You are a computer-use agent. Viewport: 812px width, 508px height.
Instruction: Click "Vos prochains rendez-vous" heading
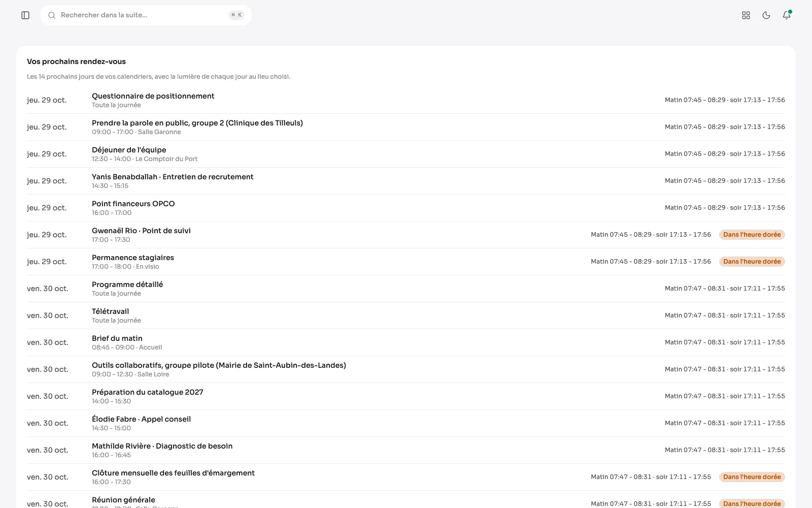point(76,61)
